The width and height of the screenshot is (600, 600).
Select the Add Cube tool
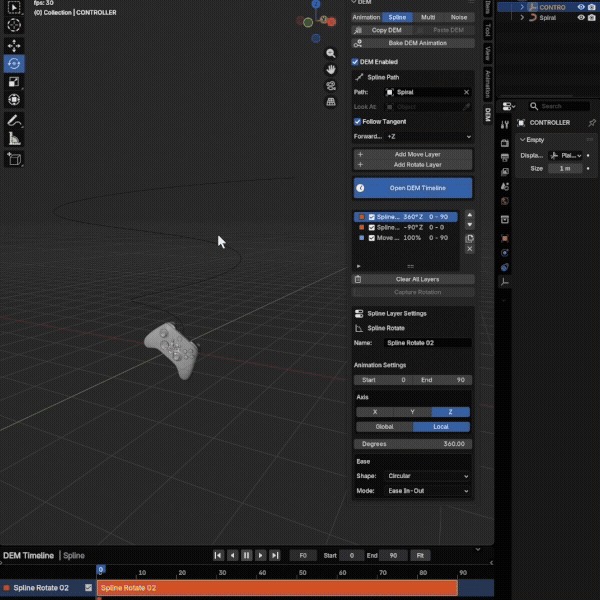(14, 159)
